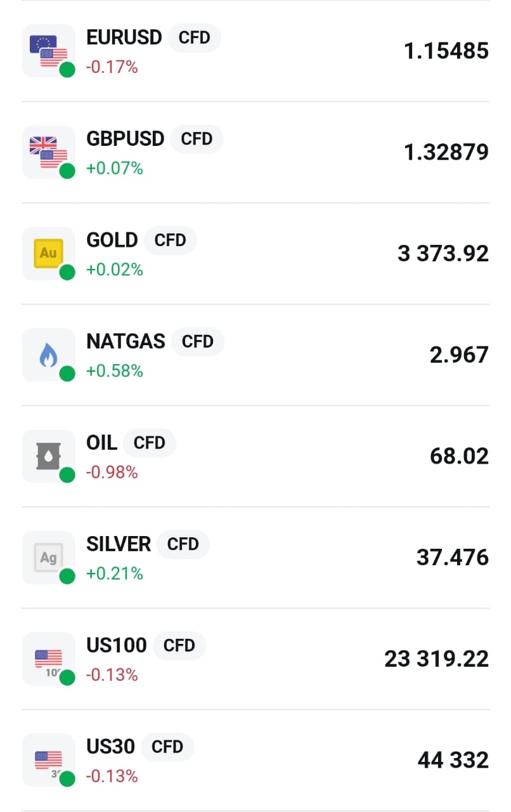Tap the US30 flag icon
Image resolution: width=511 pixels, height=812 pixels.
[x=48, y=760]
